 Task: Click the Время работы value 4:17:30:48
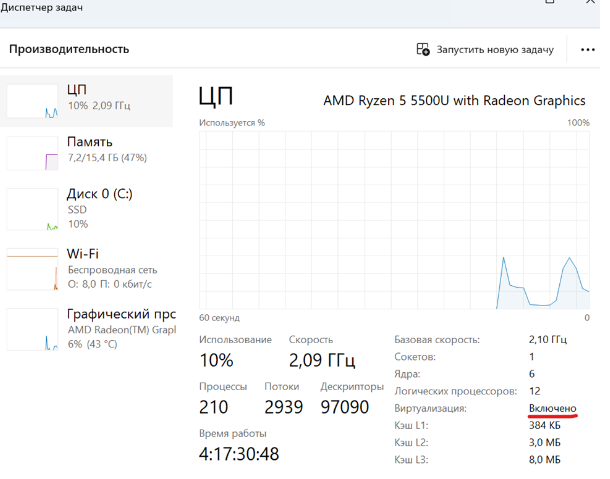coord(239,454)
